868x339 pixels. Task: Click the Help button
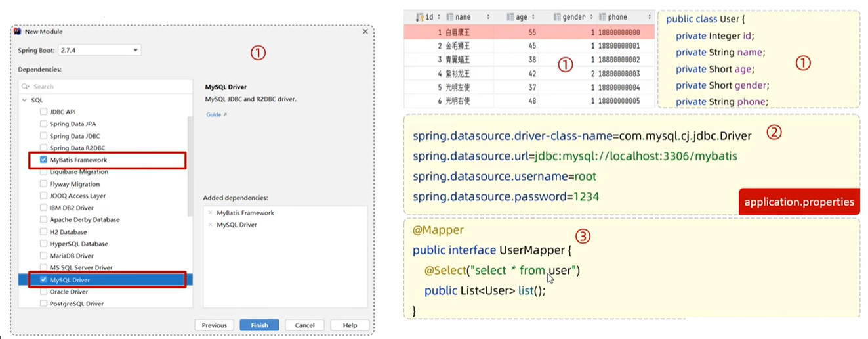coord(350,325)
